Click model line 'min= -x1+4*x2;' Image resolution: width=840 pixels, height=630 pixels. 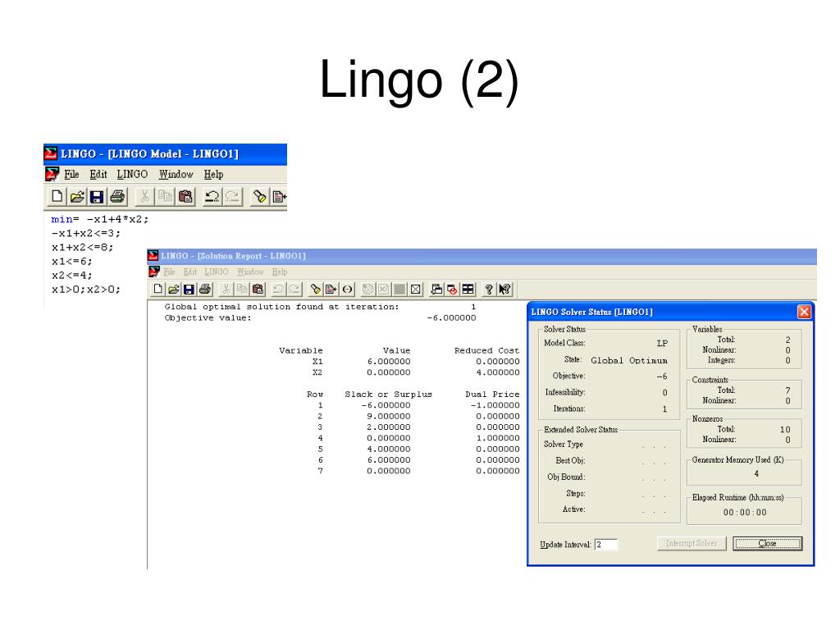pyautogui.click(x=99, y=219)
